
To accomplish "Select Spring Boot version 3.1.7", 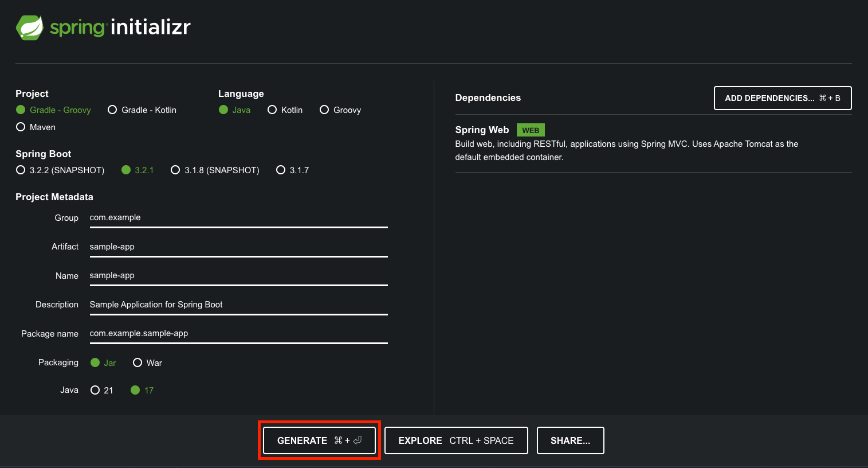I will coord(281,170).
